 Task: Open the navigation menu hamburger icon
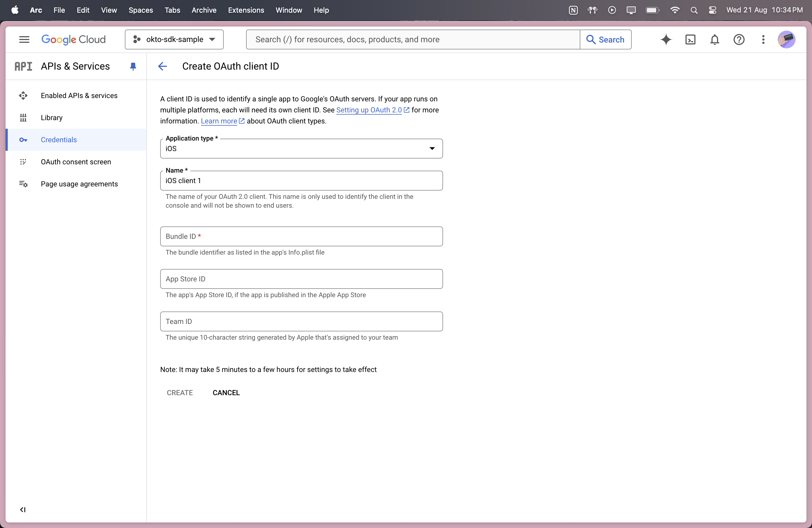tap(24, 39)
